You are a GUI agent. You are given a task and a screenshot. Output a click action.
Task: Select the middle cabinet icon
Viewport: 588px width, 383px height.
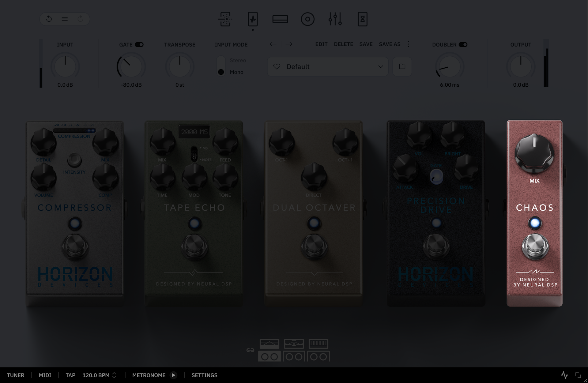coord(294,356)
